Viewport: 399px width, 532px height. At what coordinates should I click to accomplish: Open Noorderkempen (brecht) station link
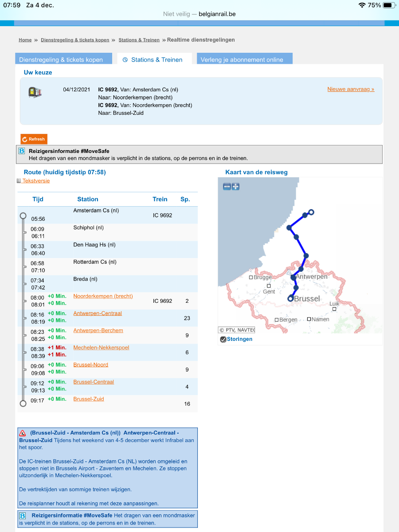pyautogui.click(x=103, y=296)
